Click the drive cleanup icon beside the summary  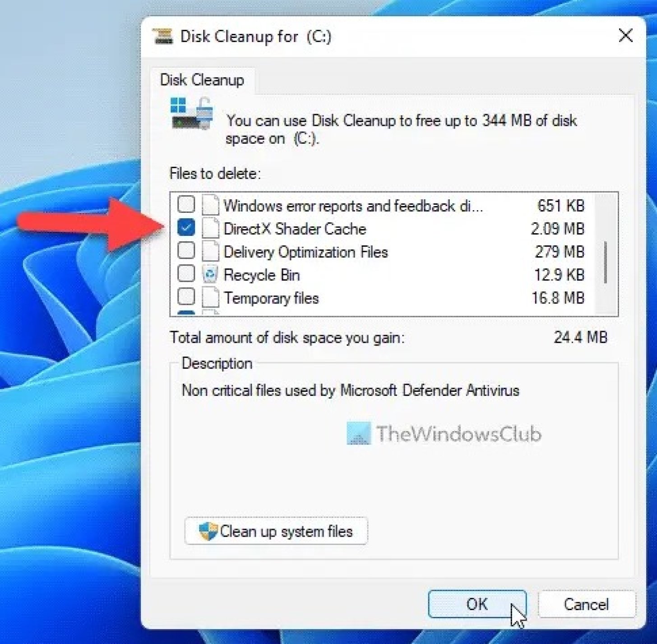coord(192,114)
